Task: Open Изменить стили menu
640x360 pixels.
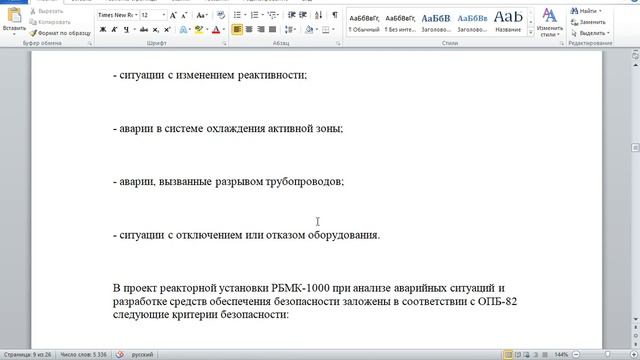Action: (x=550, y=22)
